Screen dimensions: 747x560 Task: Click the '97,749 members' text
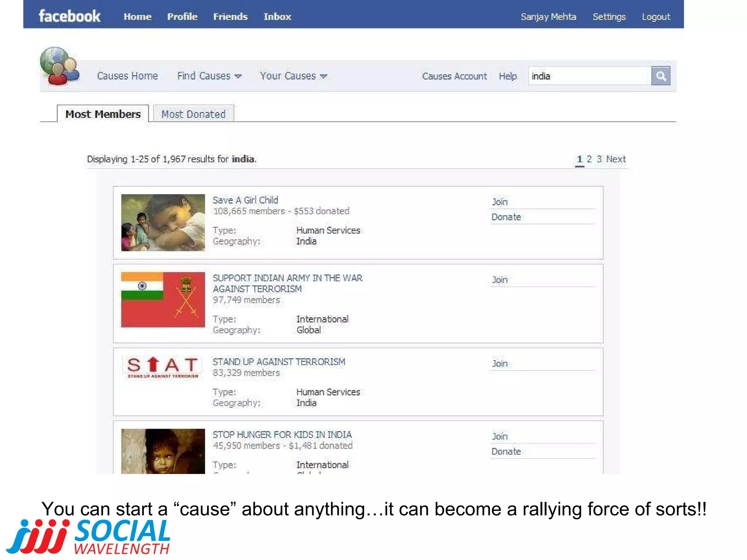tap(247, 300)
